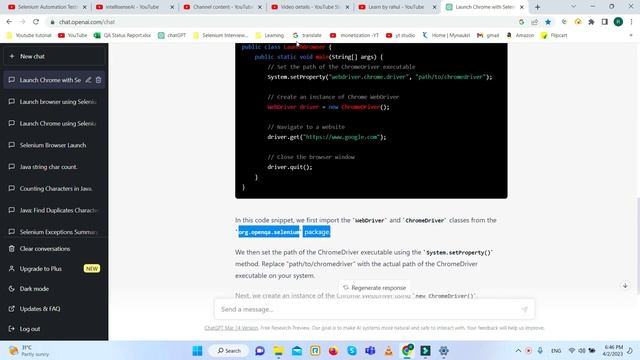Open the 'chatGPT' bookmark
Viewport: 640px width, 360px height.
(172, 36)
